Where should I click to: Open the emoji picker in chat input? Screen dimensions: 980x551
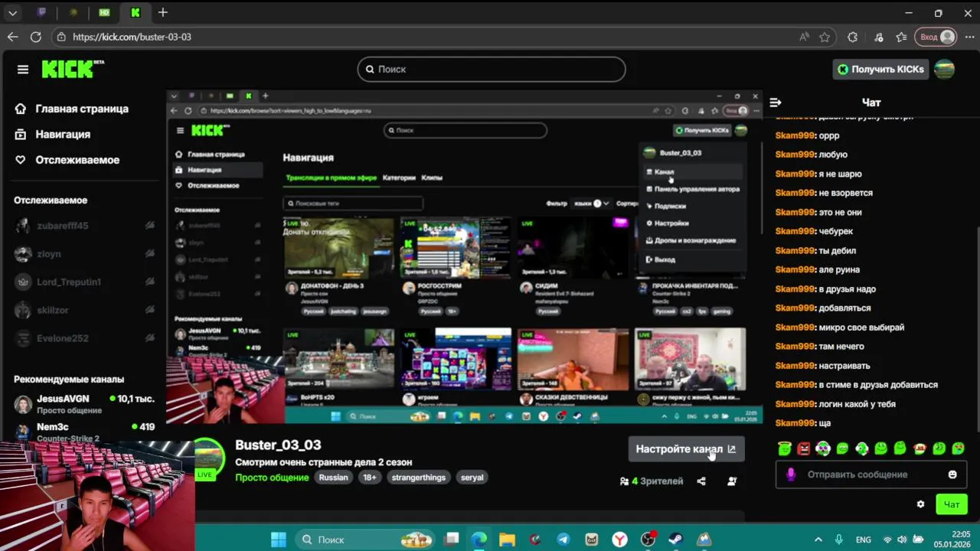pos(952,474)
